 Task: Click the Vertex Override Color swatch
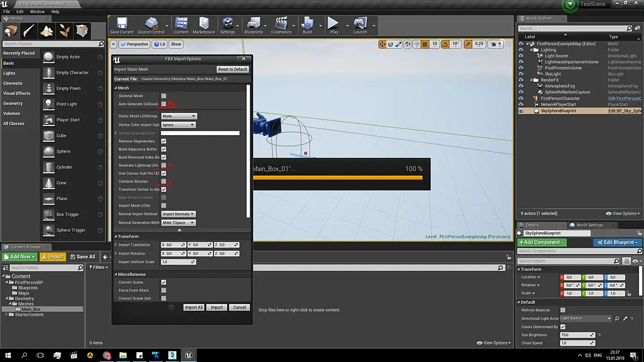pos(200,133)
